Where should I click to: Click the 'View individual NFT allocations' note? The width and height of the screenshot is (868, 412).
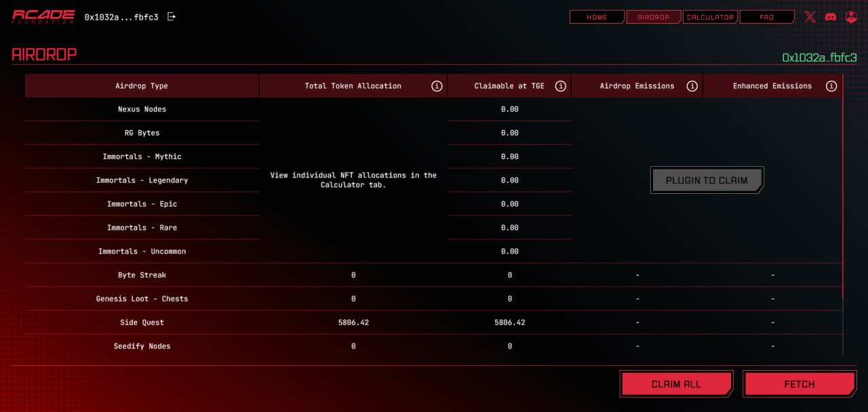coord(353,180)
